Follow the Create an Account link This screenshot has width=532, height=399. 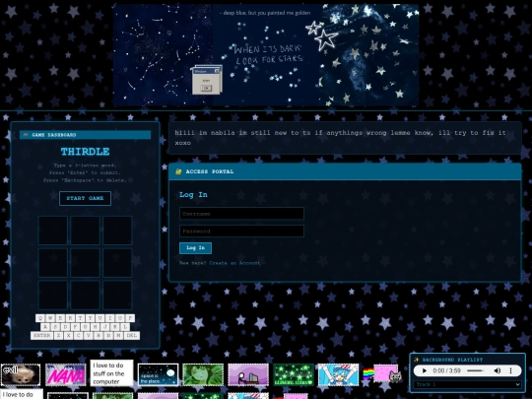point(234,263)
